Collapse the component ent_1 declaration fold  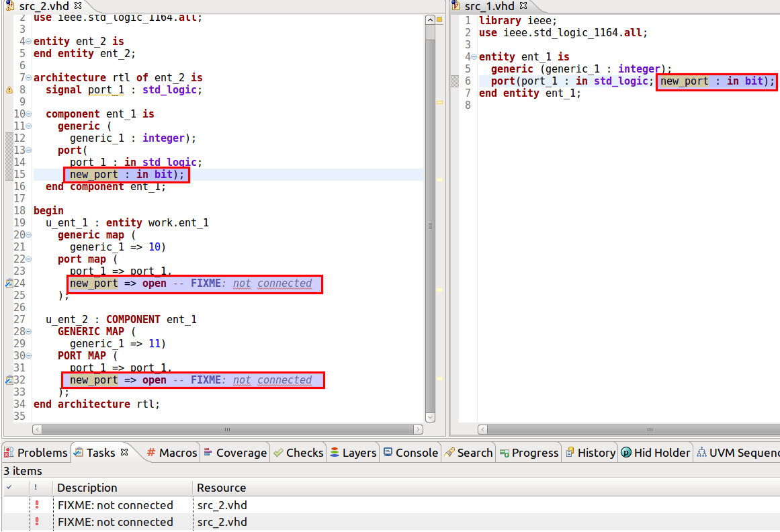coord(28,114)
